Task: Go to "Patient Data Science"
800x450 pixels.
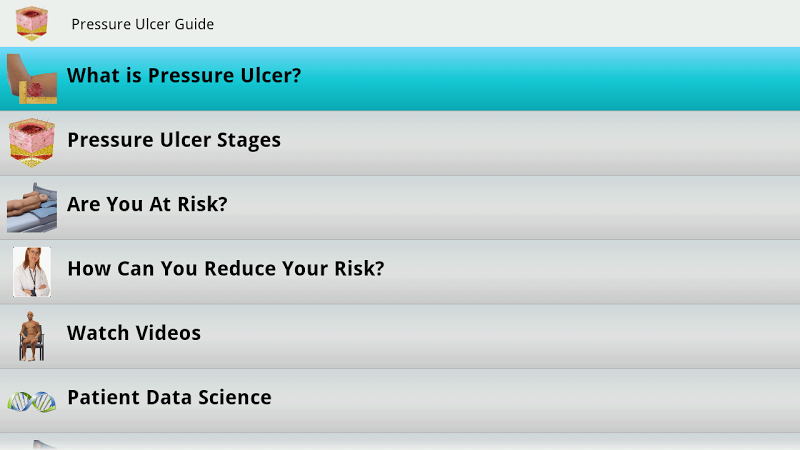Action: pos(169,398)
